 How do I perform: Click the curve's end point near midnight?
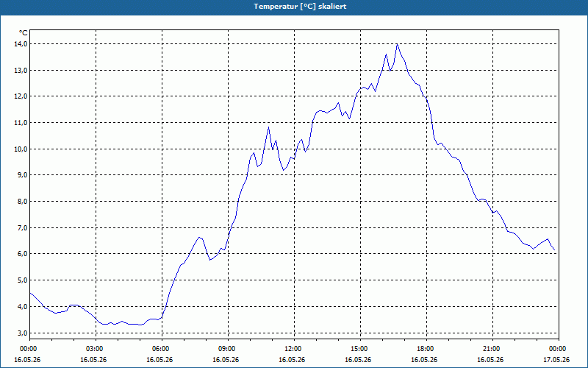pyautogui.click(x=554, y=250)
